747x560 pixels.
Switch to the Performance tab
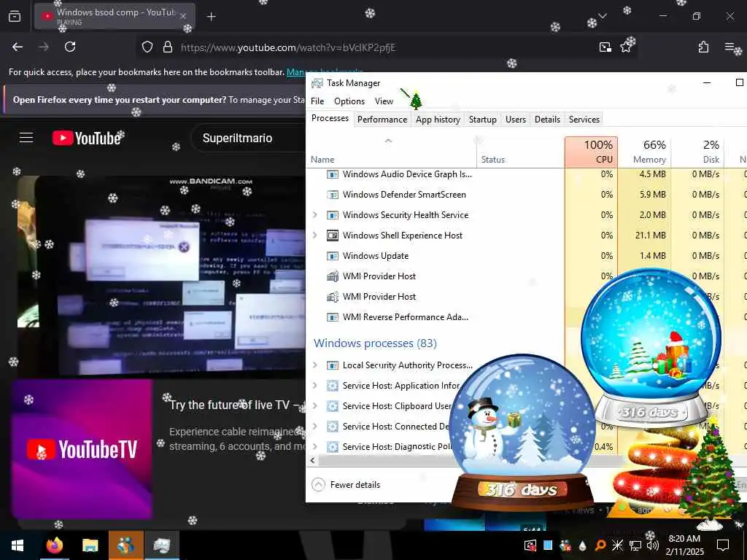coord(382,120)
